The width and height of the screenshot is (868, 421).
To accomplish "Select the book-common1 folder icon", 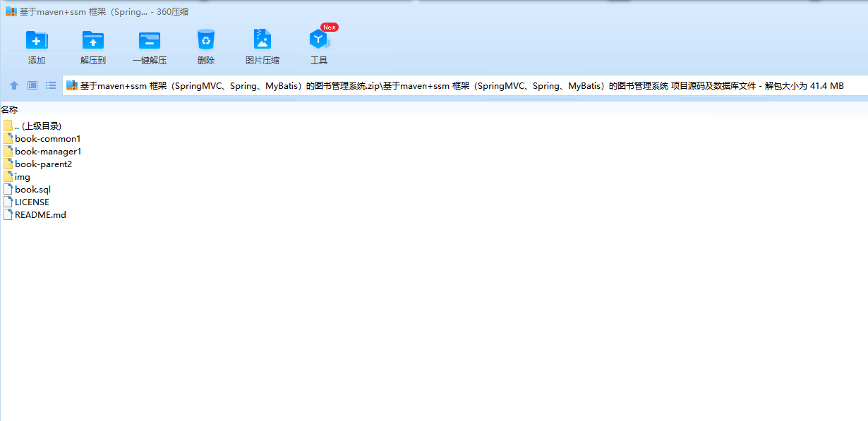I will (8, 138).
